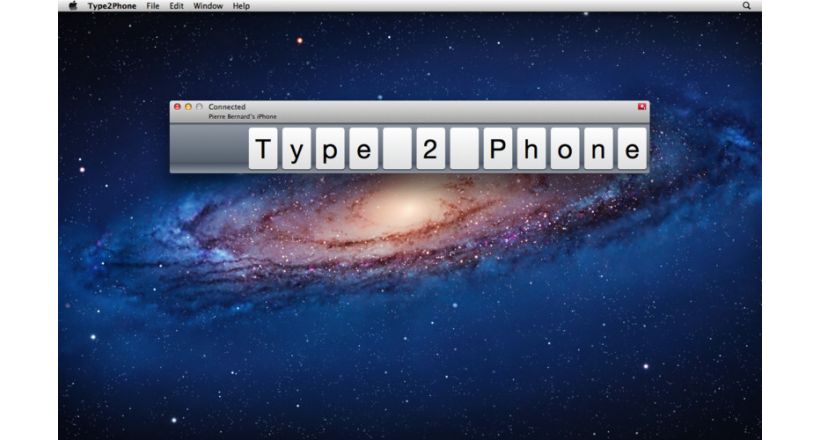Click the capital 'P' key tile
This screenshot has width=820, height=440.
click(x=498, y=149)
